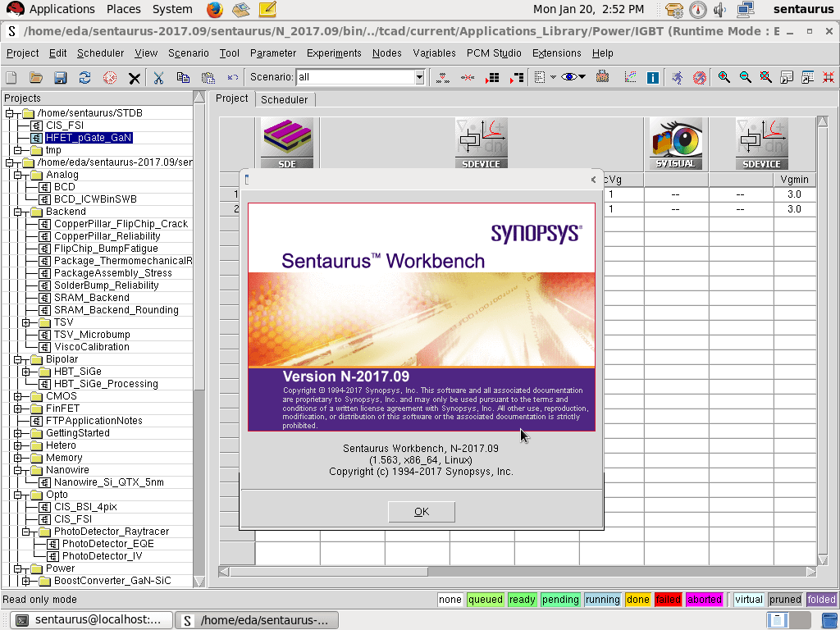This screenshot has height=630, width=840.
Task: Click the scissors cut icon
Action: click(x=157, y=77)
